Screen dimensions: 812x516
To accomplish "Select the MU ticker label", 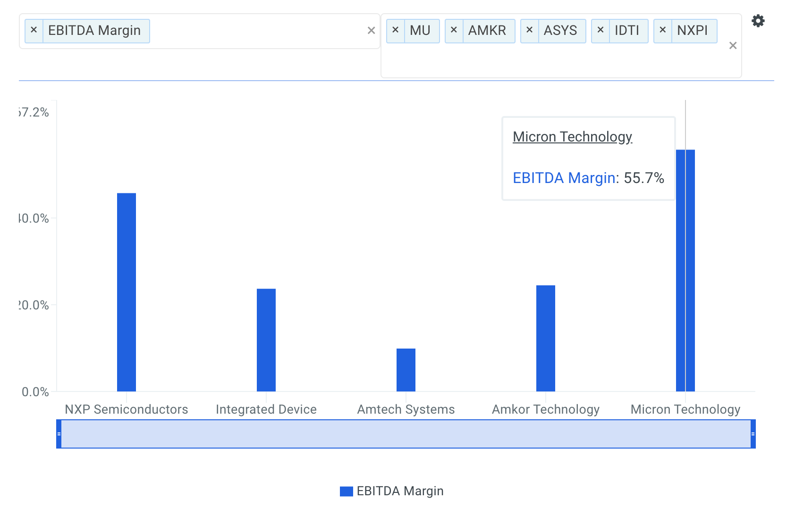I will 420,31.
